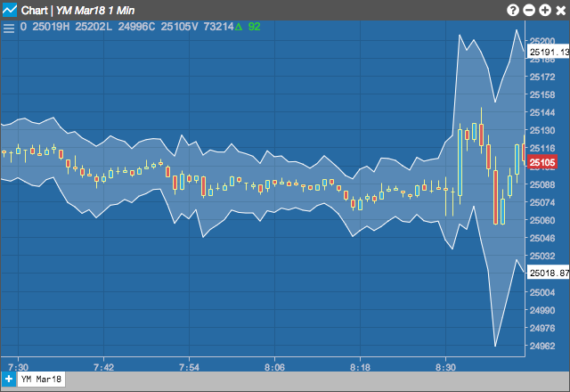570x392 pixels.
Task: Click the green delta 92 change value
Action: [248, 27]
